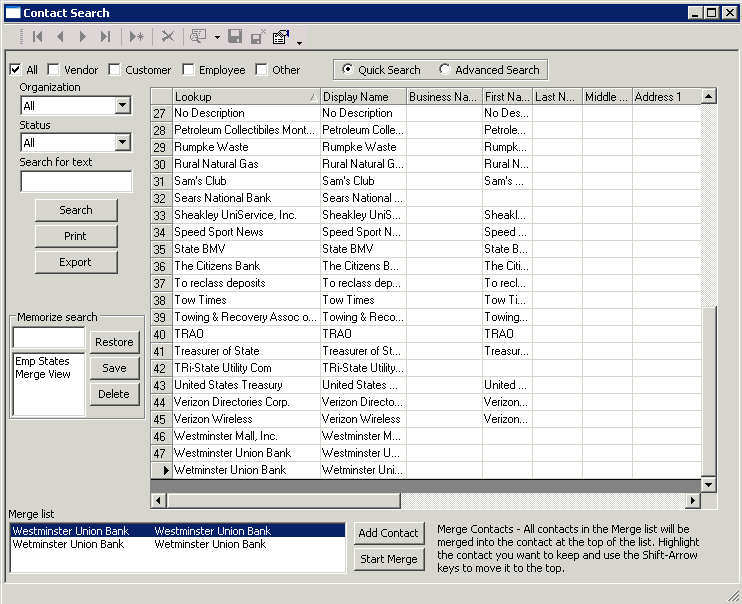The height and width of the screenshot is (604, 742).
Task: Switch to Advanced Search option
Action: (x=444, y=69)
